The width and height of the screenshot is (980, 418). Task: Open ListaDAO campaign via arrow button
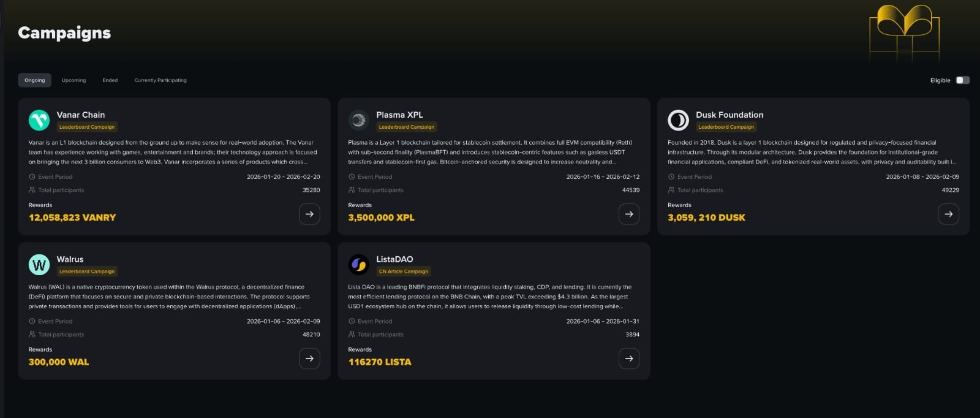point(629,359)
